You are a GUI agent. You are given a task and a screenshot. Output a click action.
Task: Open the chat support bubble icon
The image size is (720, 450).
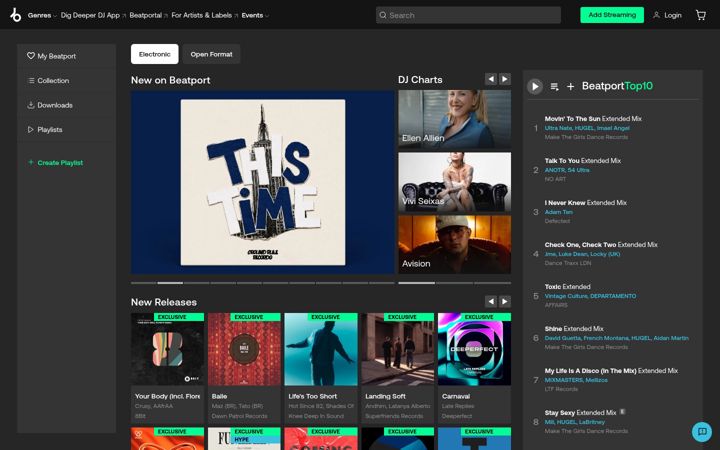coord(702,431)
